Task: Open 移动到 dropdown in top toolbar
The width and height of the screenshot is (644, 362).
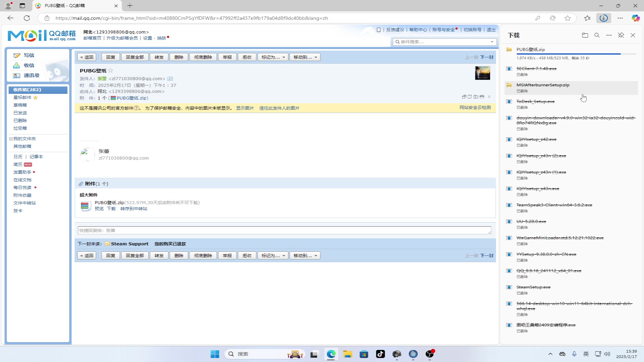Action: click(x=305, y=57)
